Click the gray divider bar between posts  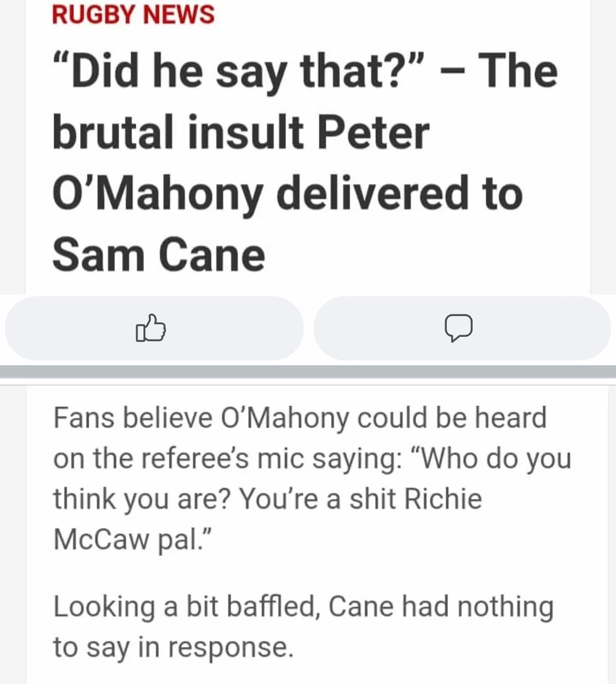tap(308, 371)
